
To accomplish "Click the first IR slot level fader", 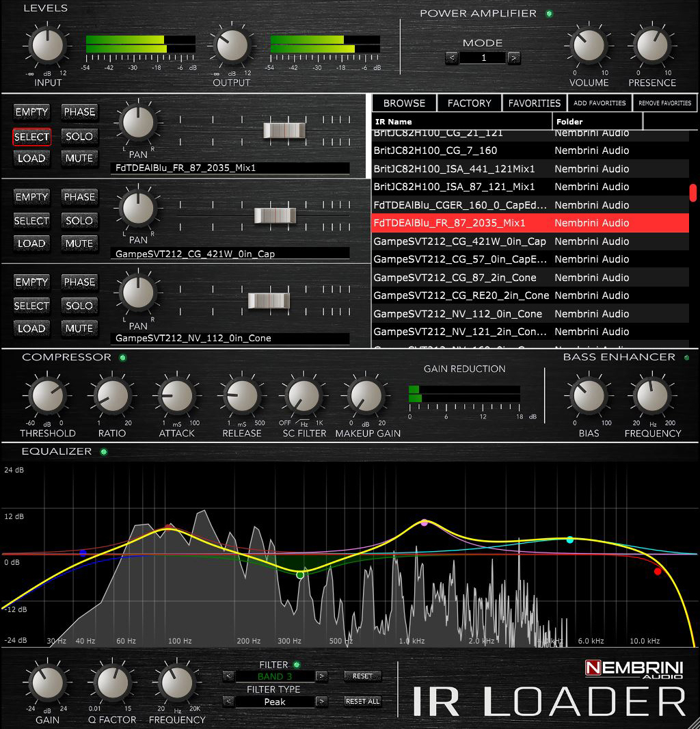I will point(284,130).
